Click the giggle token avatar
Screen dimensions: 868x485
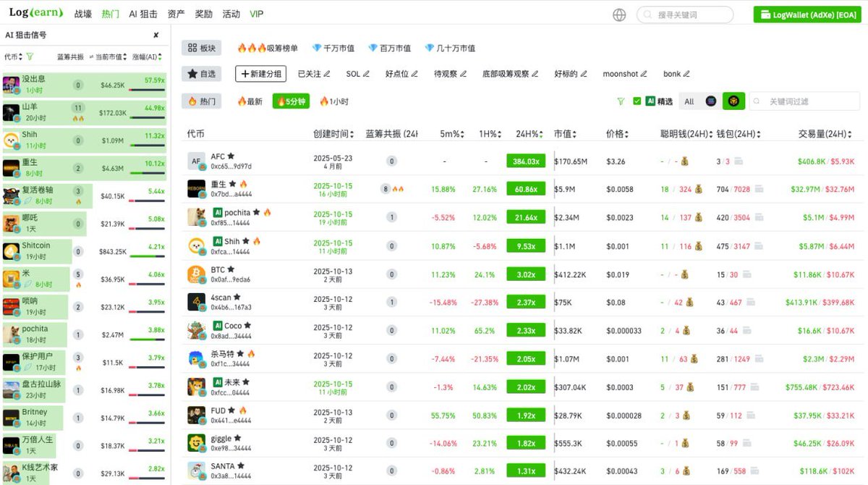(x=197, y=443)
